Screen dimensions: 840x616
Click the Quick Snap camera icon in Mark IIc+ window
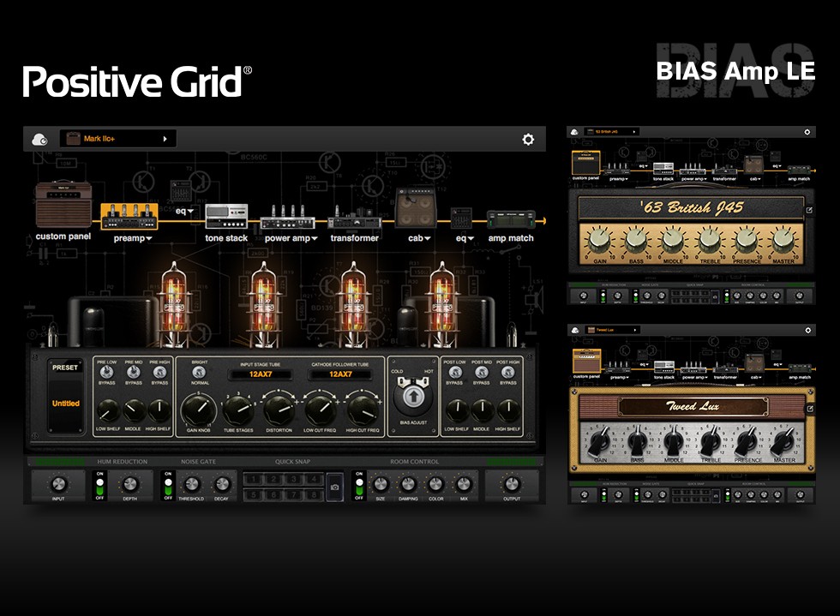335,487
